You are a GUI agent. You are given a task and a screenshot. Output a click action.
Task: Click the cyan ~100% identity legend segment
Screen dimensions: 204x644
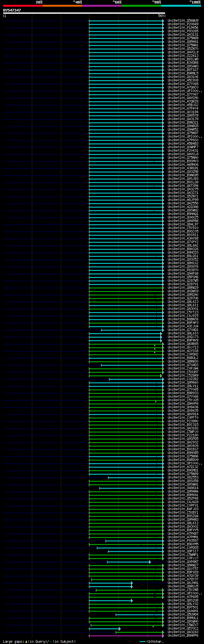coord(181,6)
